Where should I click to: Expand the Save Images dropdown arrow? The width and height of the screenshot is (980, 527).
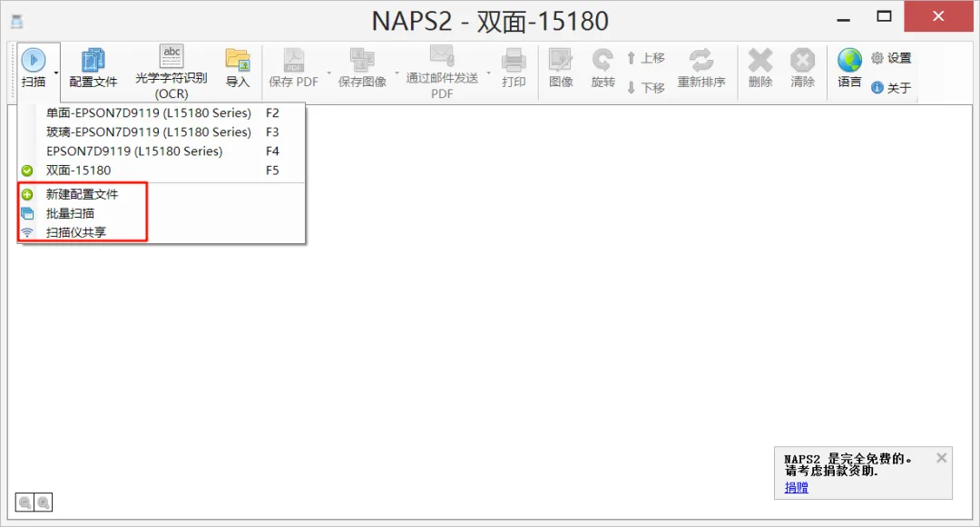point(397,73)
